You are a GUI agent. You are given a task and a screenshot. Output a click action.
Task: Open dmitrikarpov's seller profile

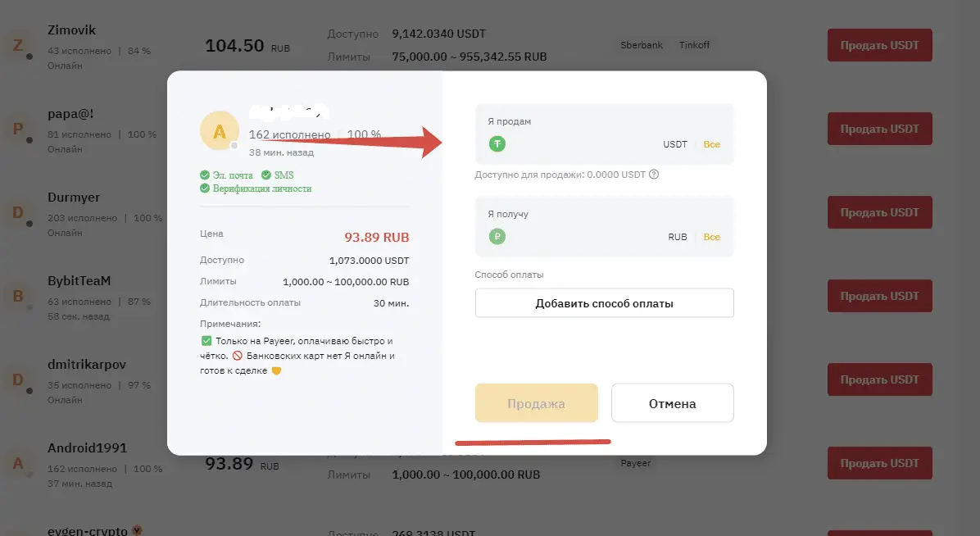(x=86, y=364)
